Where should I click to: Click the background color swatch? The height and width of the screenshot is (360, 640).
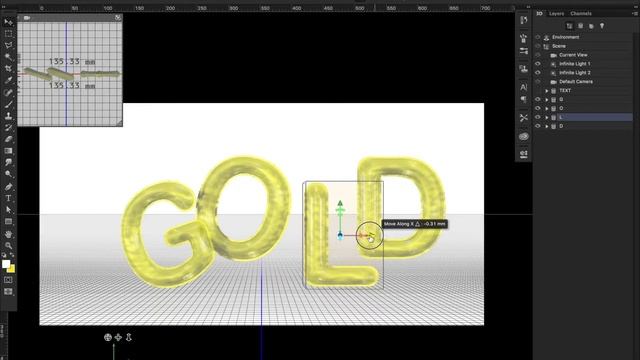tap(12, 269)
